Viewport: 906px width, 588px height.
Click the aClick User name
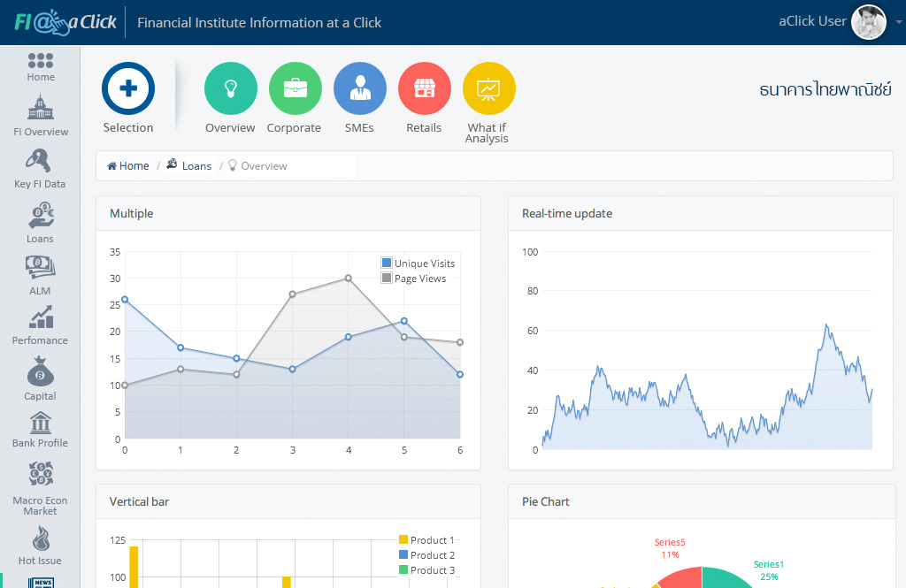[x=812, y=21]
